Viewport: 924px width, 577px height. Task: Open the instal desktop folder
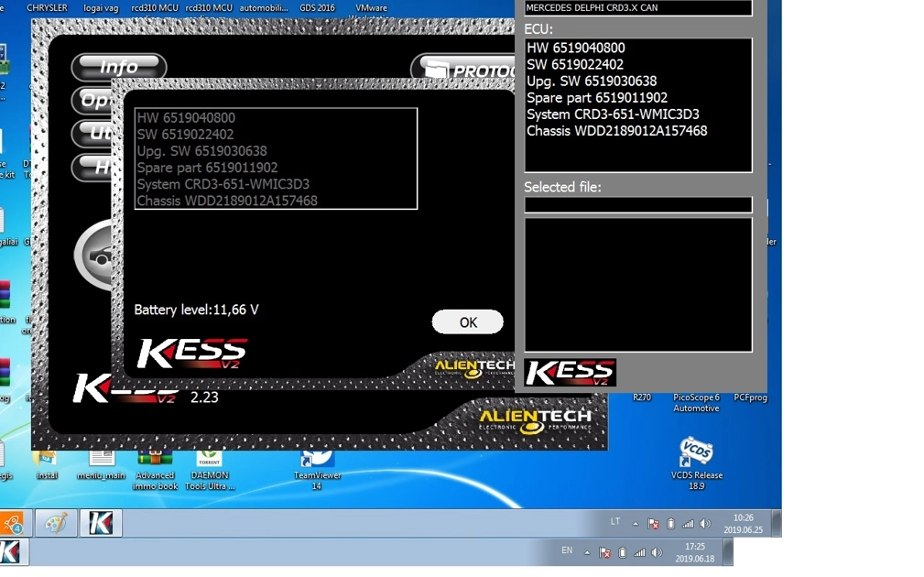click(47, 465)
